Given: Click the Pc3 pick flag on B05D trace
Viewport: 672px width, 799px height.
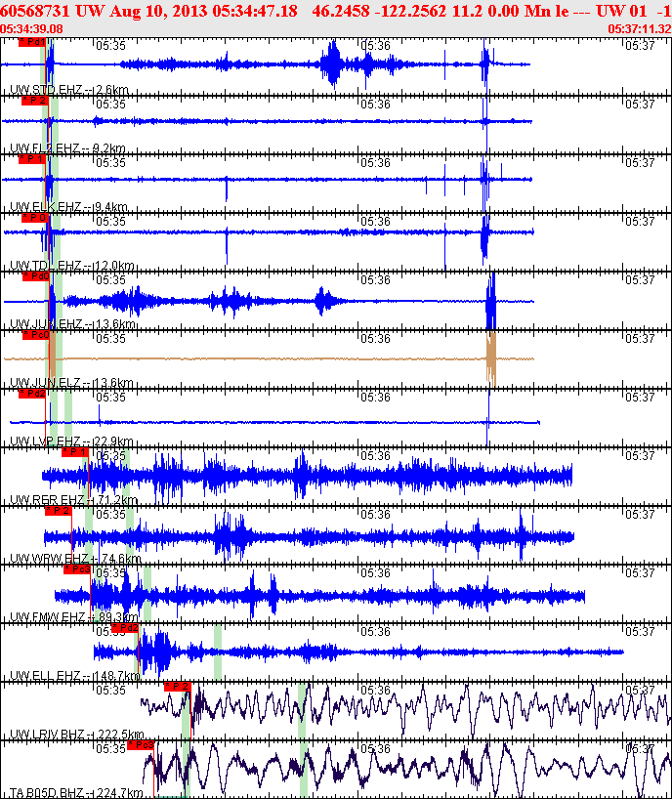Looking at the screenshot, I should point(141,745).
